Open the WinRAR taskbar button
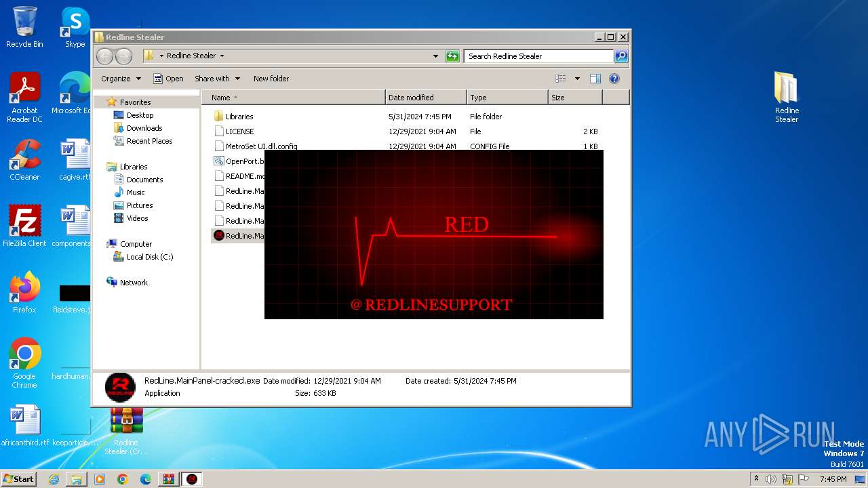Viewport: 868px width, 488px height. click(169, 479)
